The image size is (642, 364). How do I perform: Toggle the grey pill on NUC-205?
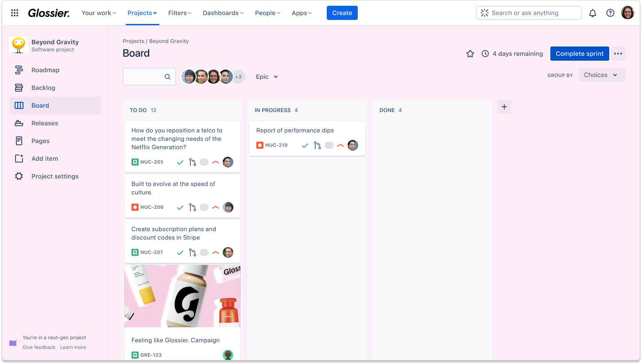[204, 163]
